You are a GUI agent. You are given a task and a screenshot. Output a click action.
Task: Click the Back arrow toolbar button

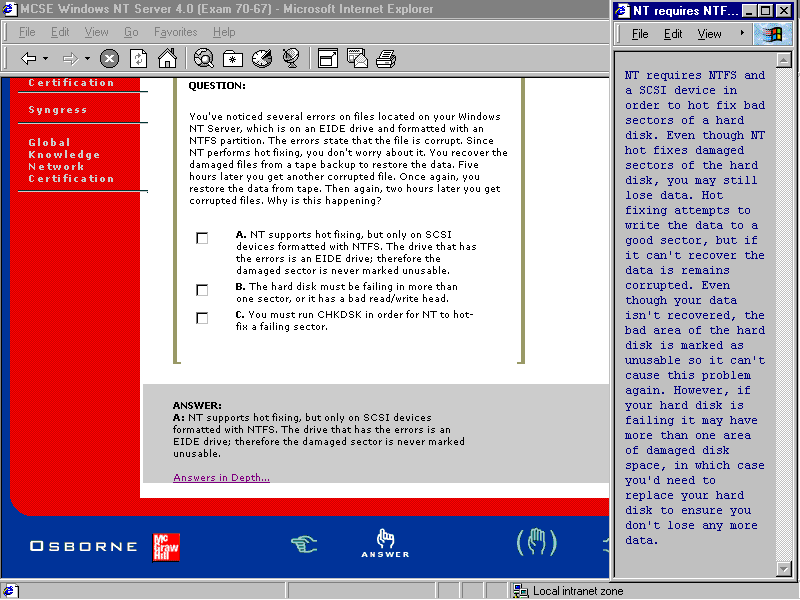coord(29,59)
